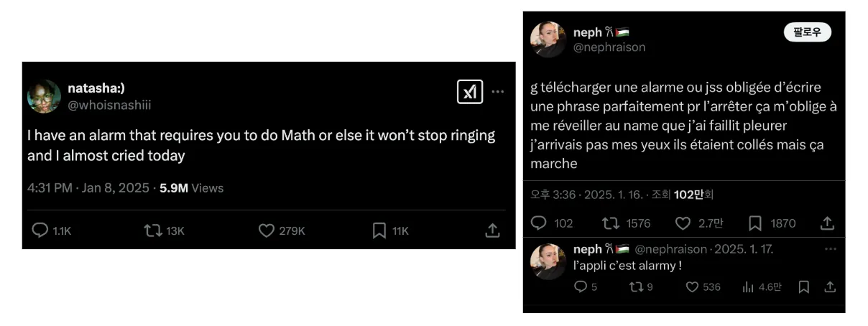Share natasha's tweet via upload icon
Screen dimensions: 868x326
pos(492,230)
